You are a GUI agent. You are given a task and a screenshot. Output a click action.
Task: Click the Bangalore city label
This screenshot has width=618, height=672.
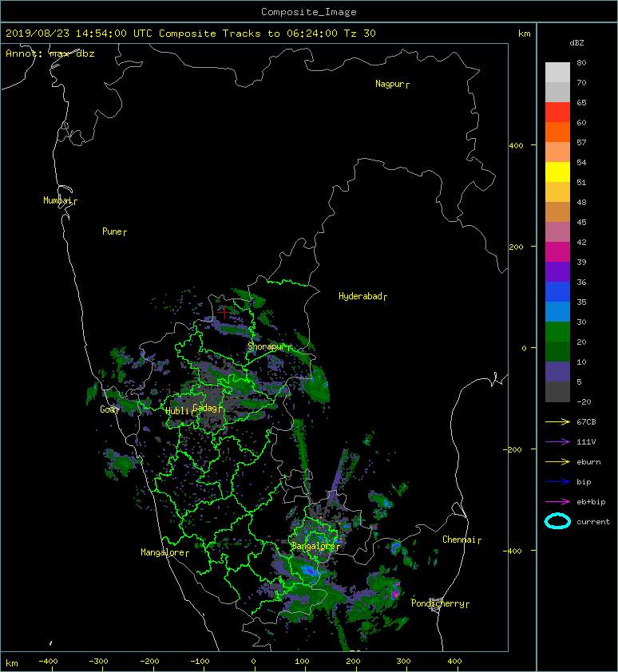[x=315, y=546]
